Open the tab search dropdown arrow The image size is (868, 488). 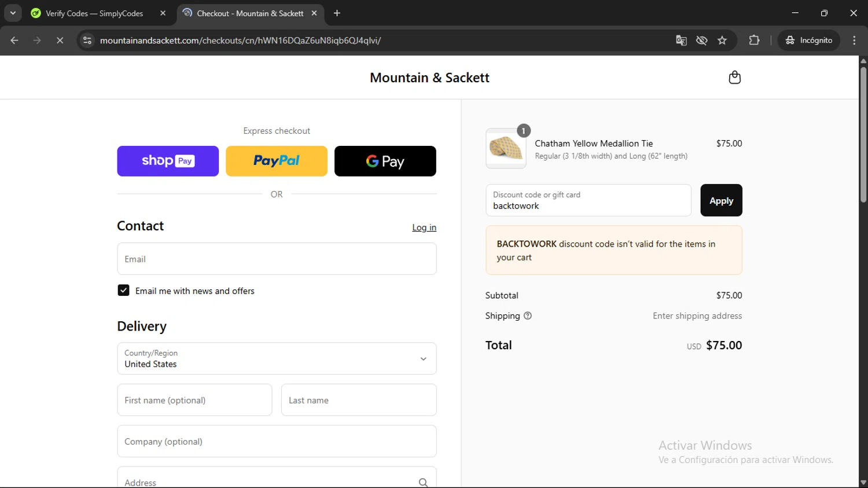(x=13, y=13)
